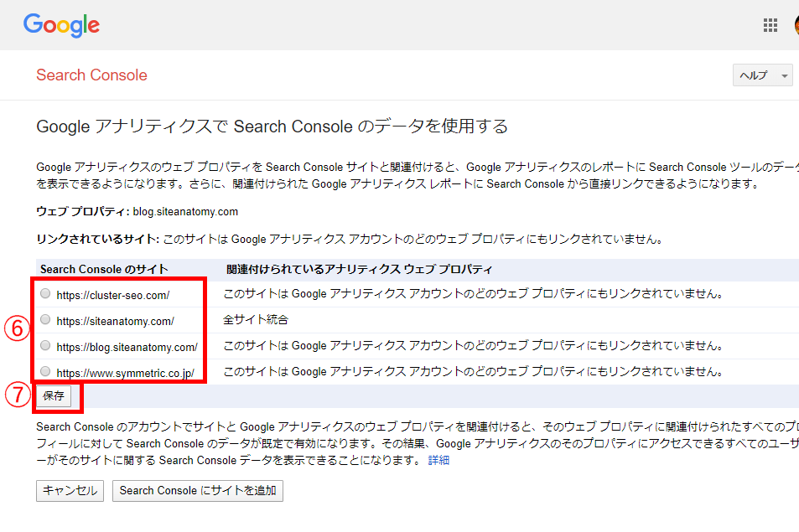Click the https://blog.siteanatomy.com/ URL label
The height and width of the screenshot is (532, 799).
click(x=127, y=347)
